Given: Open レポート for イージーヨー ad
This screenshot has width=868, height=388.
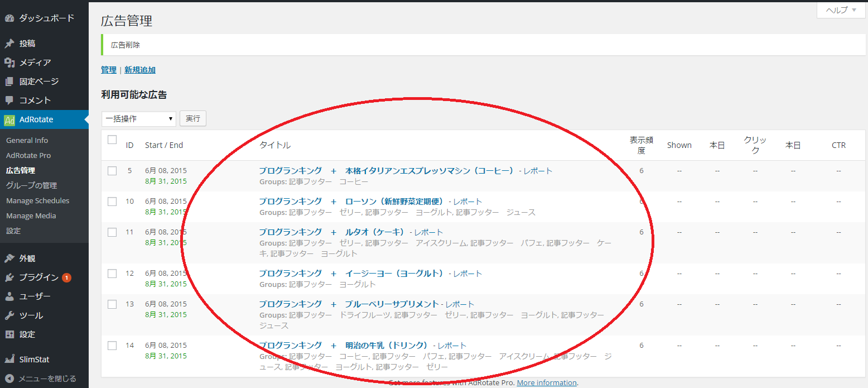Looking at the screenshot, I should click(467, 274).
